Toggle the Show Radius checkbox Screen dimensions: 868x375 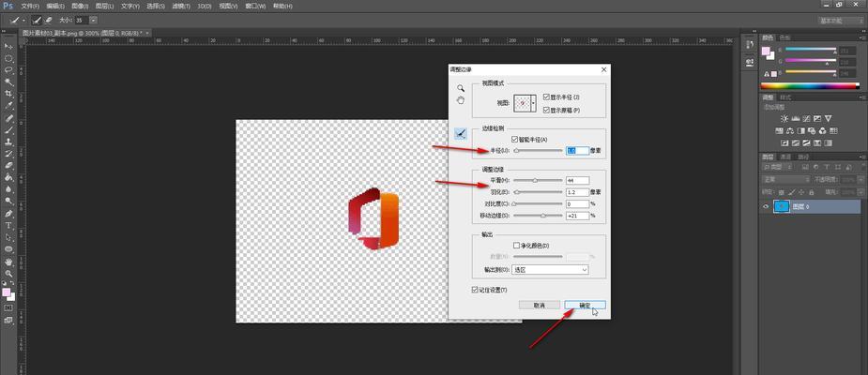pos(546,97)
